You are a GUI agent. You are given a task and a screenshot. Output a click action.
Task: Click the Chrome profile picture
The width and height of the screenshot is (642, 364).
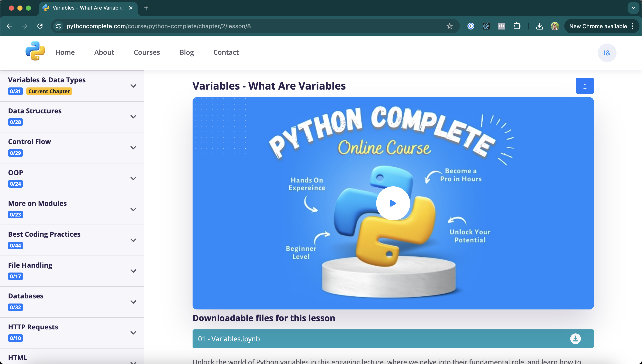tap(555, 26)
